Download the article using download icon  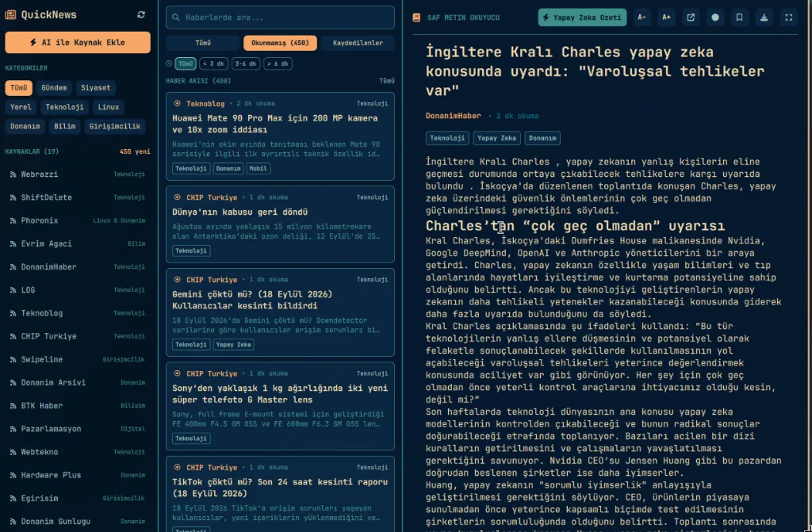click(x=764, y=17)
